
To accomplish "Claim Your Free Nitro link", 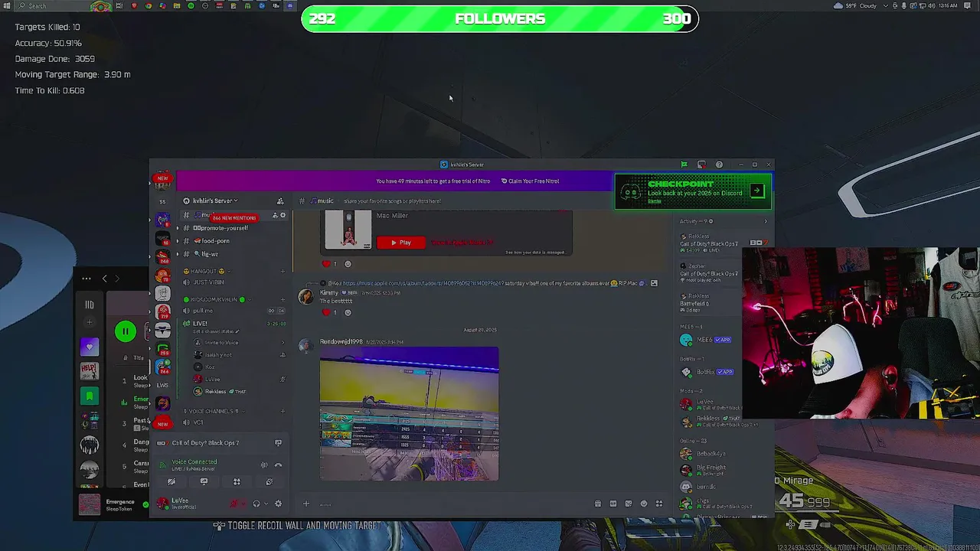I will pos(531,181).
